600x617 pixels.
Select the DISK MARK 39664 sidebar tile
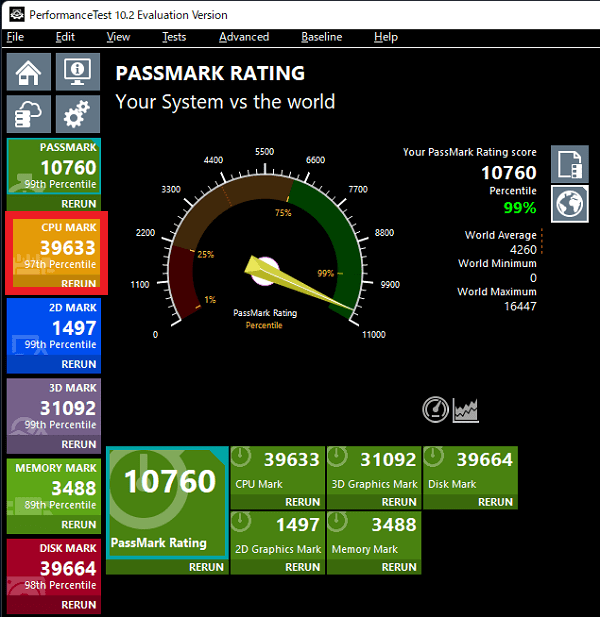click(x=54, y=567)
